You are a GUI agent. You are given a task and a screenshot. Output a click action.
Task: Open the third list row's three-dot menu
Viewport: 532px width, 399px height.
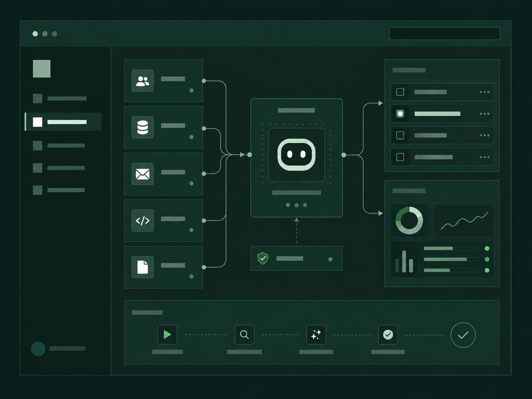pos(485,135)
